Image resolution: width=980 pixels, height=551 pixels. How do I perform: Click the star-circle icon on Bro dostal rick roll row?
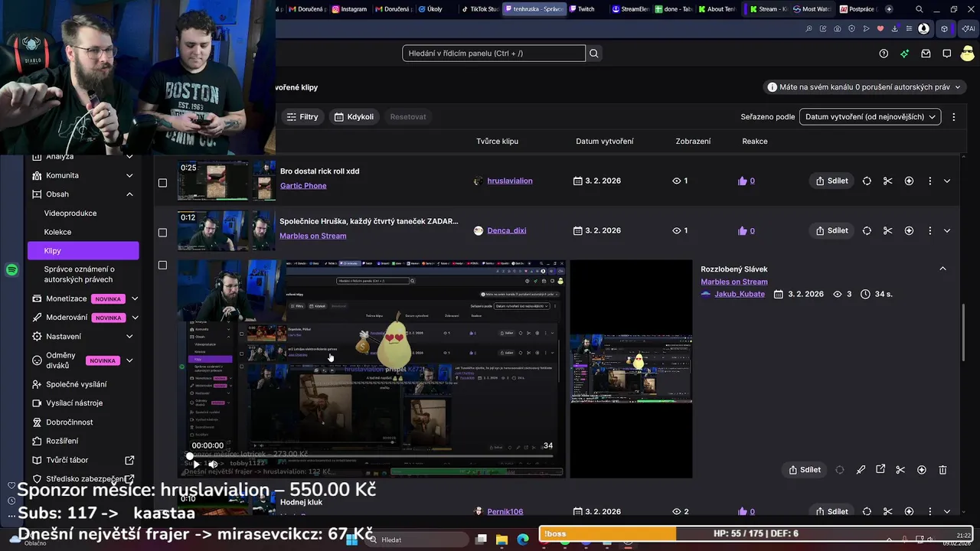click(x=909, y=181)
